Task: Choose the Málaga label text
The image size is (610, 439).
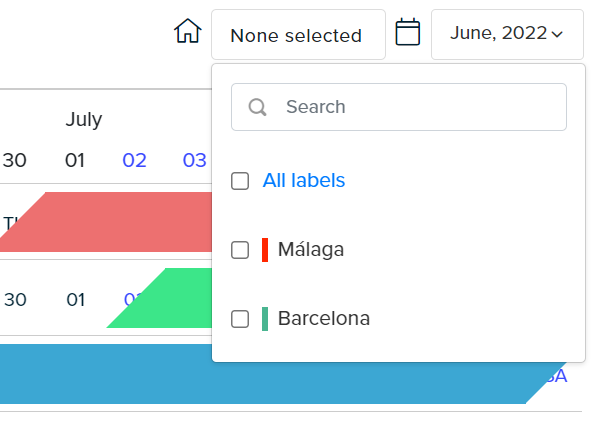Action: pyautogui.click(x=311, y=249)
